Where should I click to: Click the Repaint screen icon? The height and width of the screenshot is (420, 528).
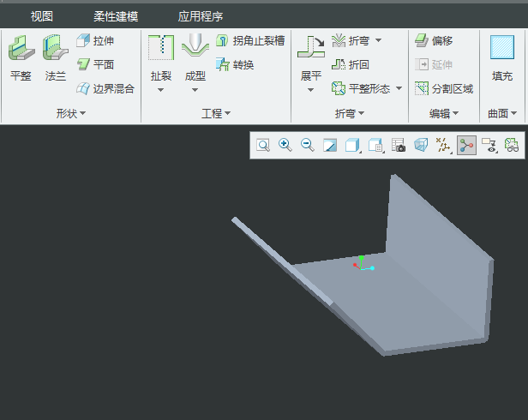330,145
